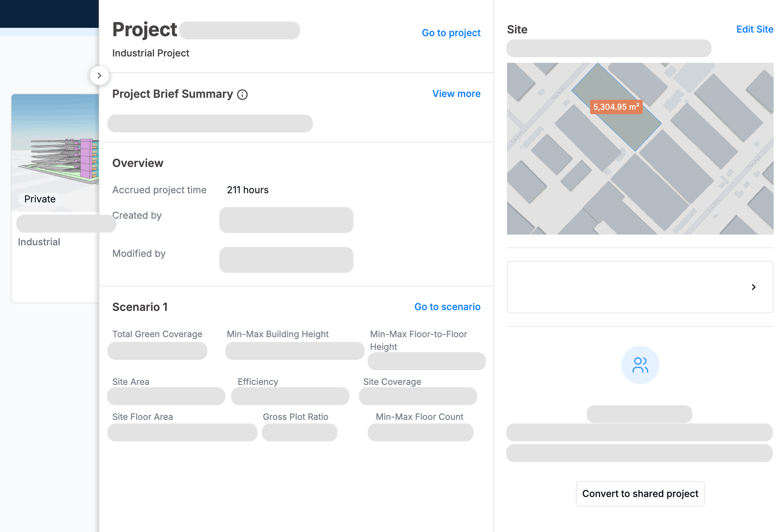
Task: Open the Project Brief Summary info tooltip
Action: (242, 95)
